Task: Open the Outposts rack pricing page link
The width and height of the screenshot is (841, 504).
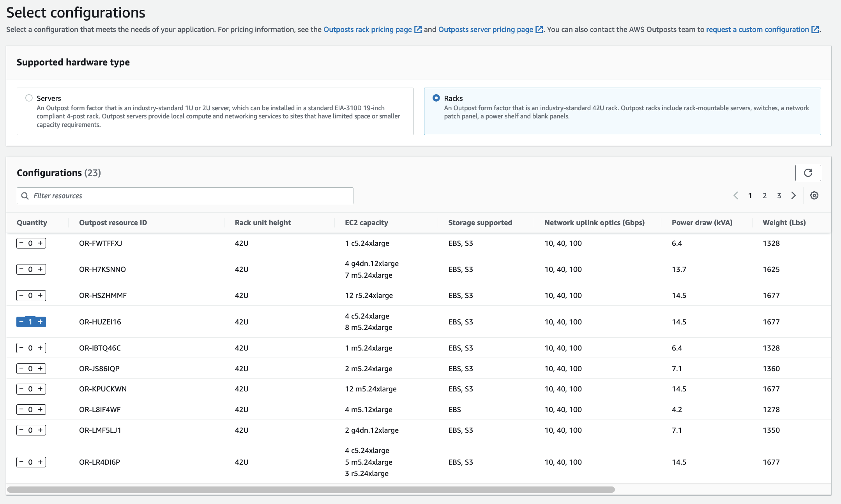Action: pos(367,30)
